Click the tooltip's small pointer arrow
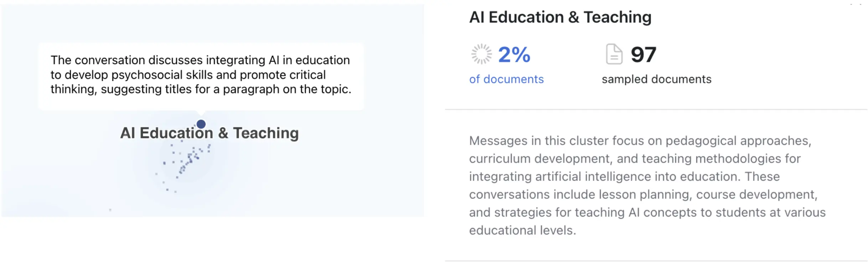The width and height of the screenshot is (868, 265). coord(201,113)
